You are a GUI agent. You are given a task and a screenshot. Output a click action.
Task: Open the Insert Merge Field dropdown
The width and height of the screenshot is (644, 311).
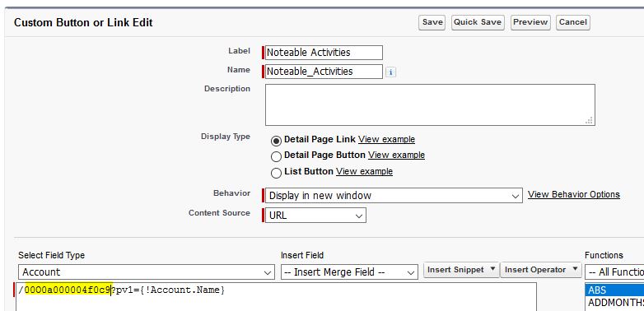349,272
